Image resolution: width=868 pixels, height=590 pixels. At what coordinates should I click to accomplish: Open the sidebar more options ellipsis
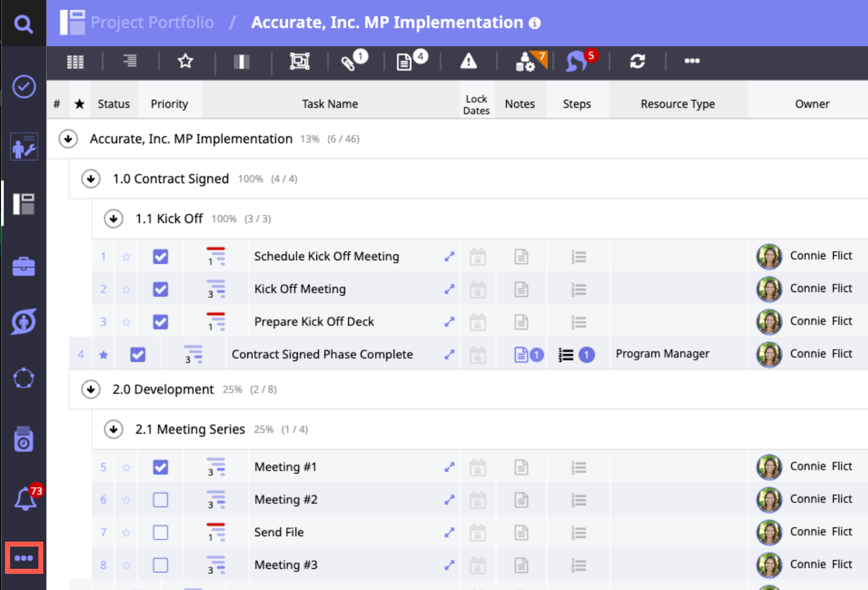click(x=24, y=558)
